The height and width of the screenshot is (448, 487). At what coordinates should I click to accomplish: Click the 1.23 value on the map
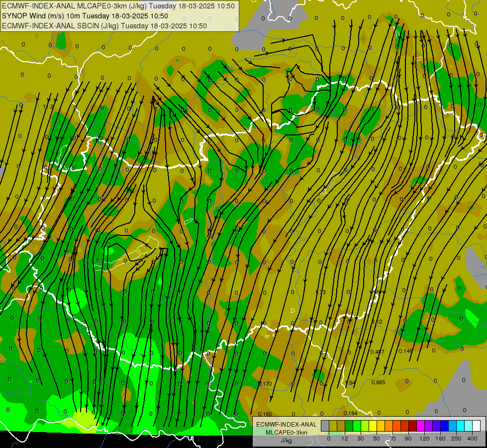[320, 292]
